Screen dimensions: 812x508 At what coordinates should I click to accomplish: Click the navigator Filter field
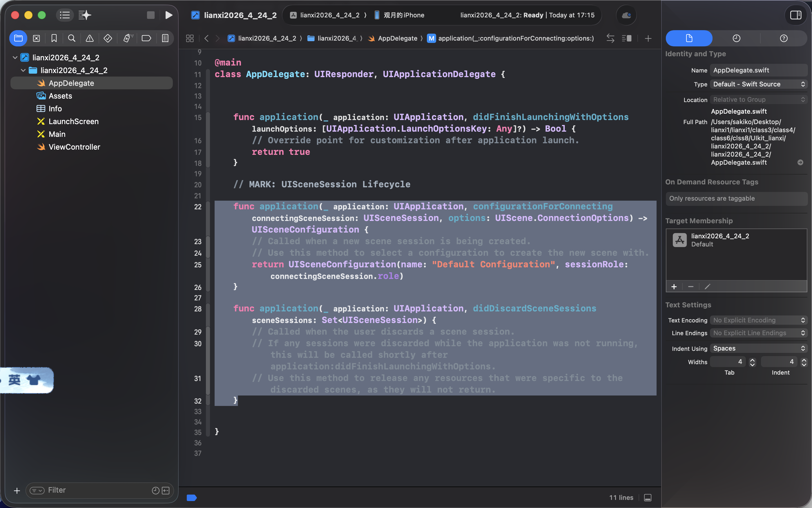click(97, 490)
